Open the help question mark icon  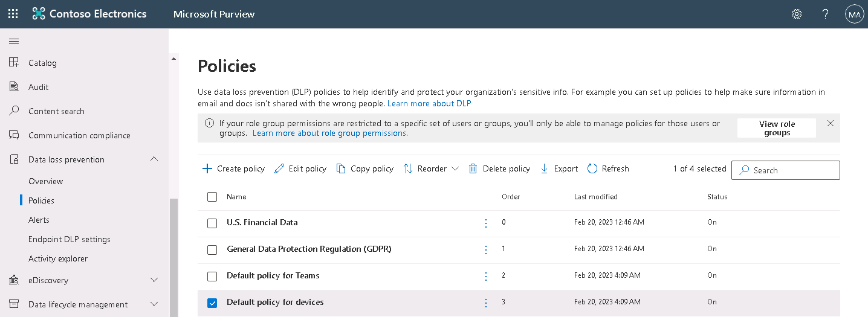pos(825,14)
